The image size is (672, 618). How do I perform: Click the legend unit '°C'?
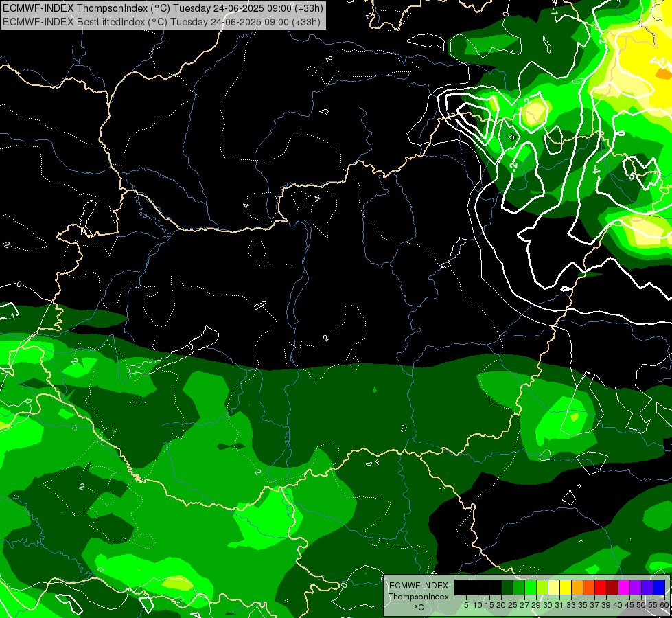(x=419, y=607)
